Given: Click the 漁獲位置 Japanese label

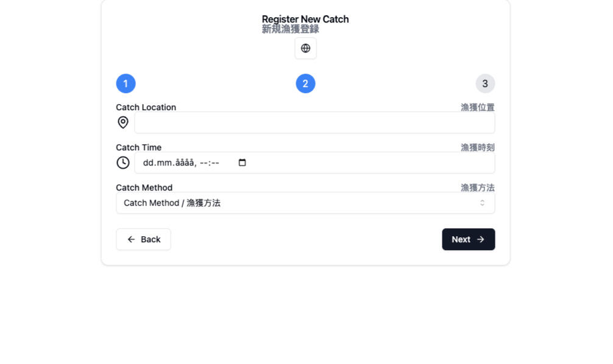Looking at the screenshot, I should point(477,107).
